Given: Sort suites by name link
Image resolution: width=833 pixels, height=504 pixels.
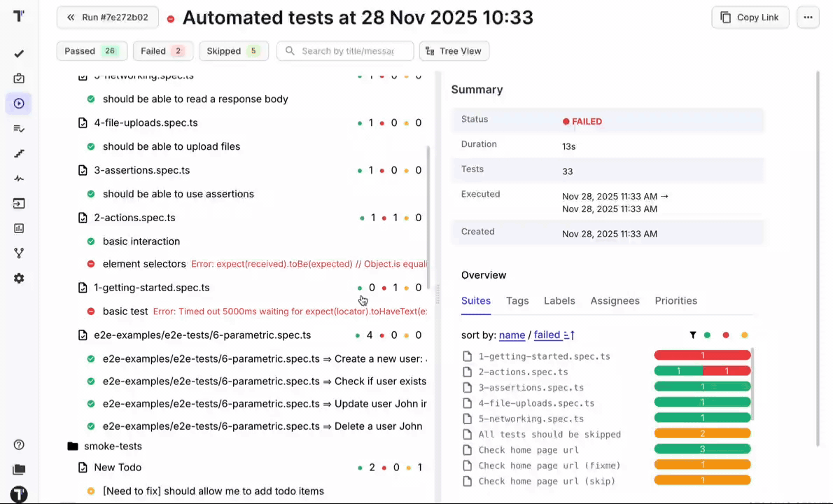Looking at the screenshot, I should (x=512, y=335).
